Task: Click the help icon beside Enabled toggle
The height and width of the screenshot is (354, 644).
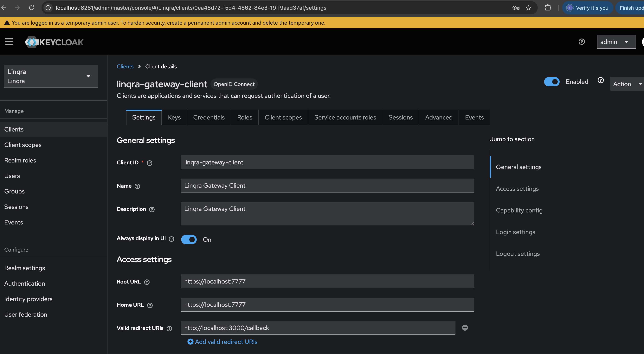Action: 601,80
